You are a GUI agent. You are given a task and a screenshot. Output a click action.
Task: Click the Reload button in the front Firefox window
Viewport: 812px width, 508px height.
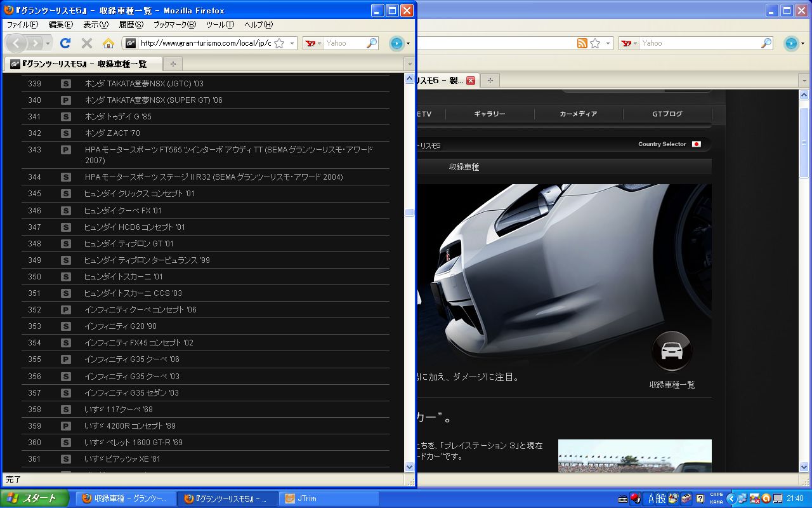pyautogui.click(x=65, y=43)
